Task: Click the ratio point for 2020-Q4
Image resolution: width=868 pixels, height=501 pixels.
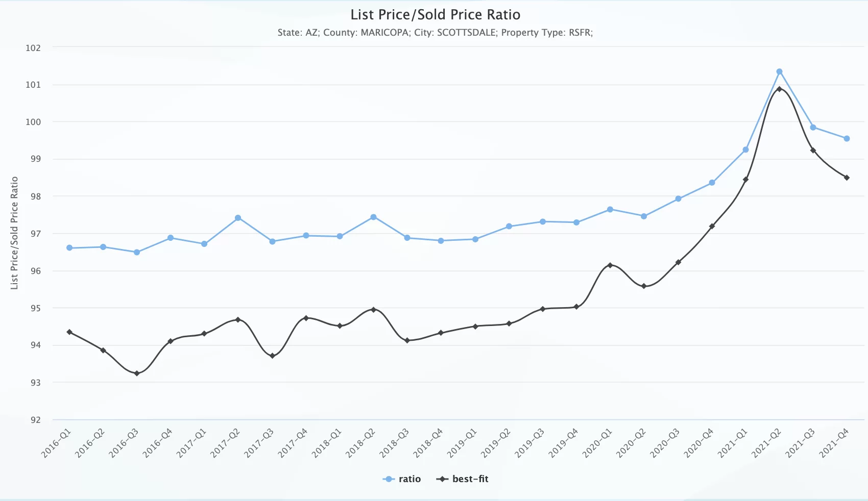Action: click(x=712, y=183)
